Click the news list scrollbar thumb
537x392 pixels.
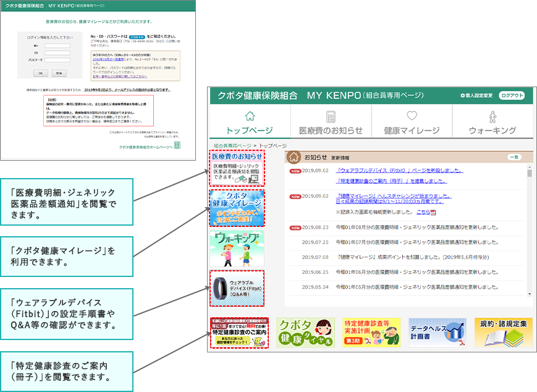point(530,173)
